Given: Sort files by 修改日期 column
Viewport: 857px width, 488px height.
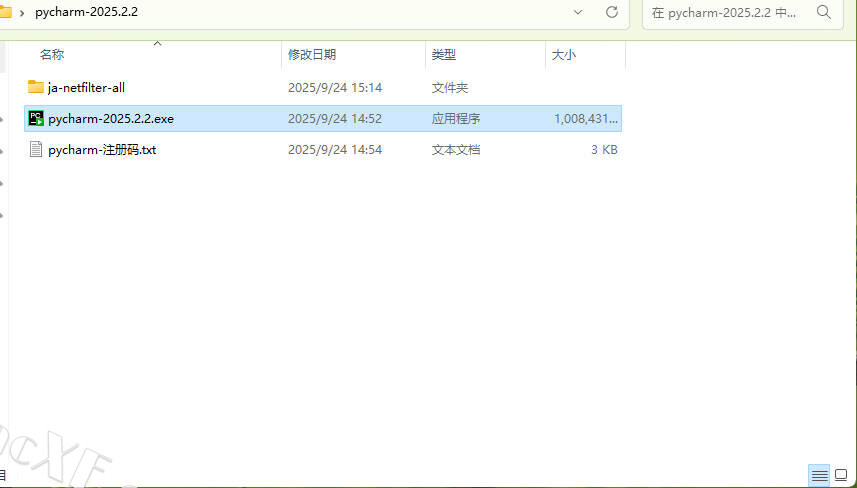Looking at the screenshot, I should pos(312,55).
